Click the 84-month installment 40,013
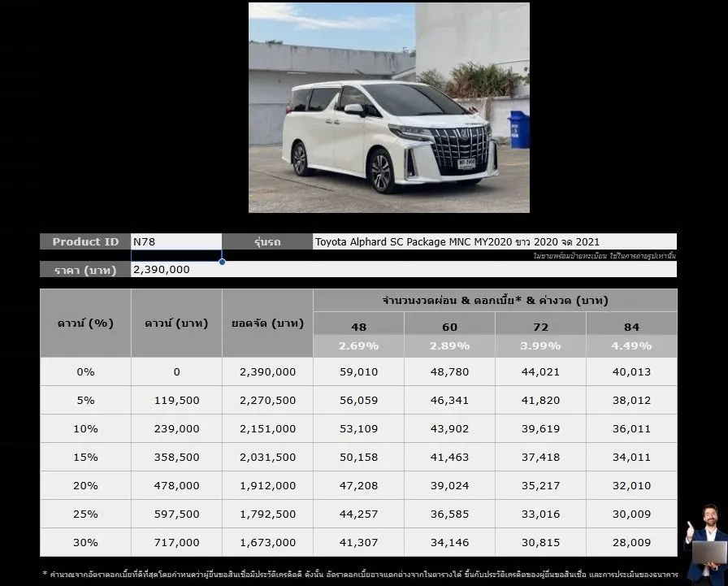The image size is (728, 586). pos(631,371)
